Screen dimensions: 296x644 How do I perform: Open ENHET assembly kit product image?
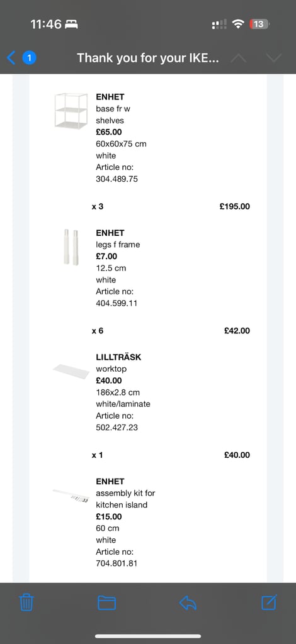pos(71,496)
